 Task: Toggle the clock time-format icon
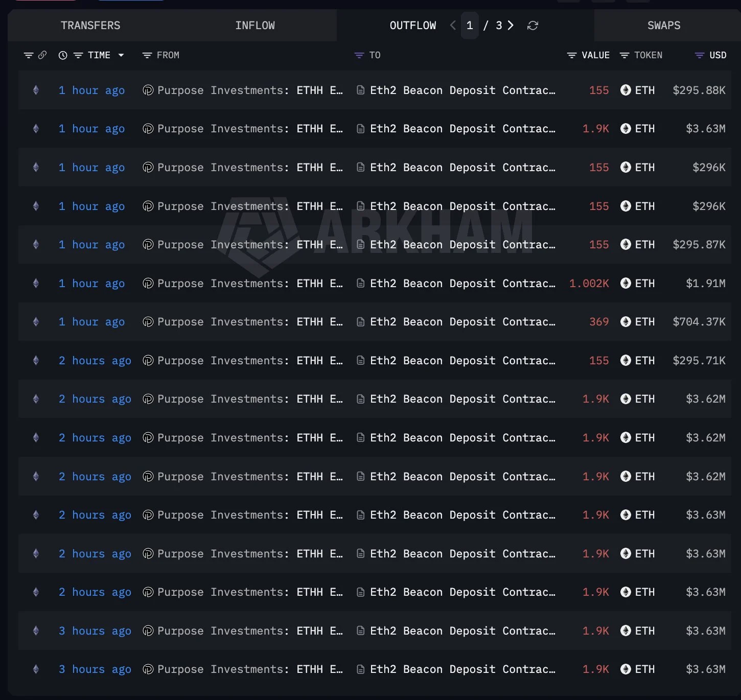point(63,55)
